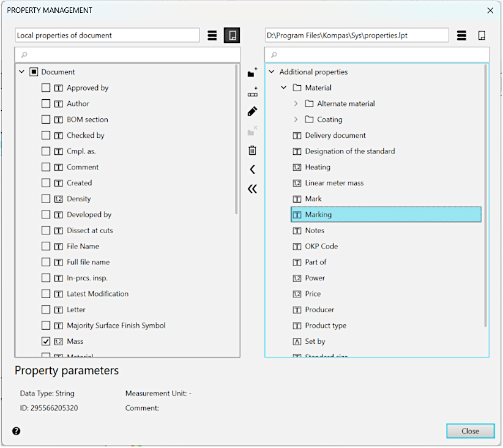Image resolution: width=503 pixels, height=448 pixels.
Task: Collapse the Additional properties node
Action: [x=272, y=72]
